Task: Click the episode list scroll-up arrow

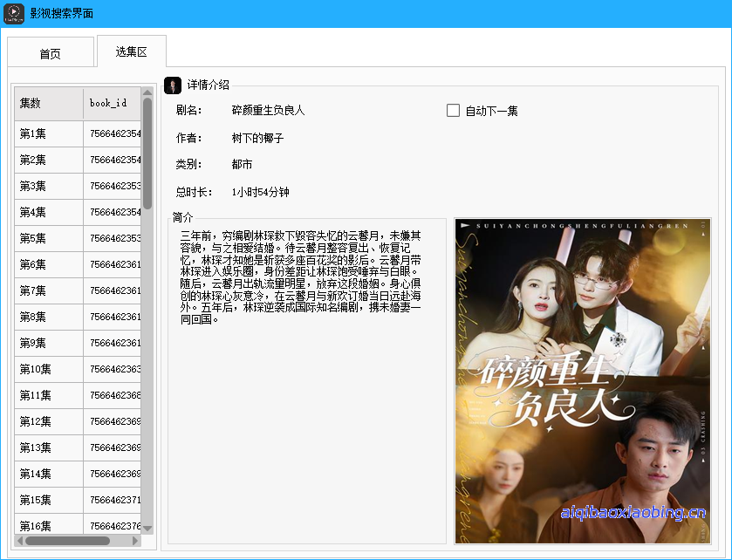Action: (147, 93)
